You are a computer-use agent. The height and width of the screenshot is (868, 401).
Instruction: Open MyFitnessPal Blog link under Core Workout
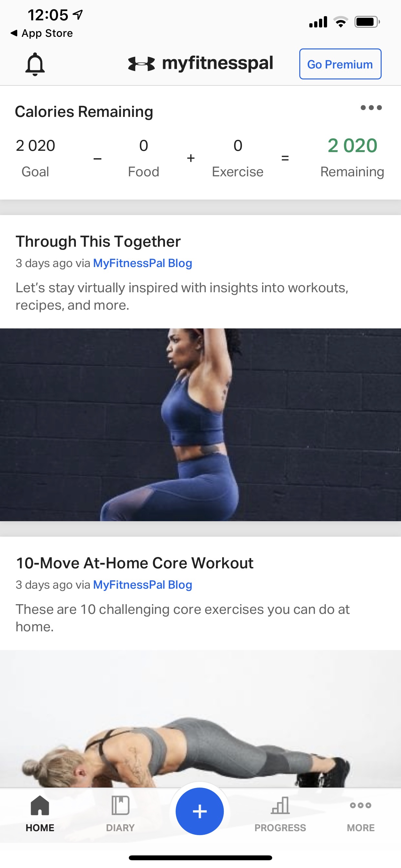142,584
